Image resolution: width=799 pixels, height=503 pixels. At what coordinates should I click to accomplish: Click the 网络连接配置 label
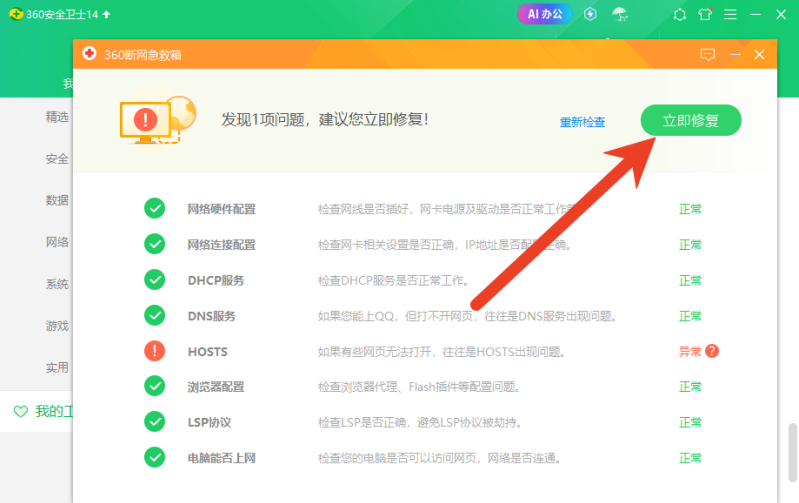click(221, 245)
